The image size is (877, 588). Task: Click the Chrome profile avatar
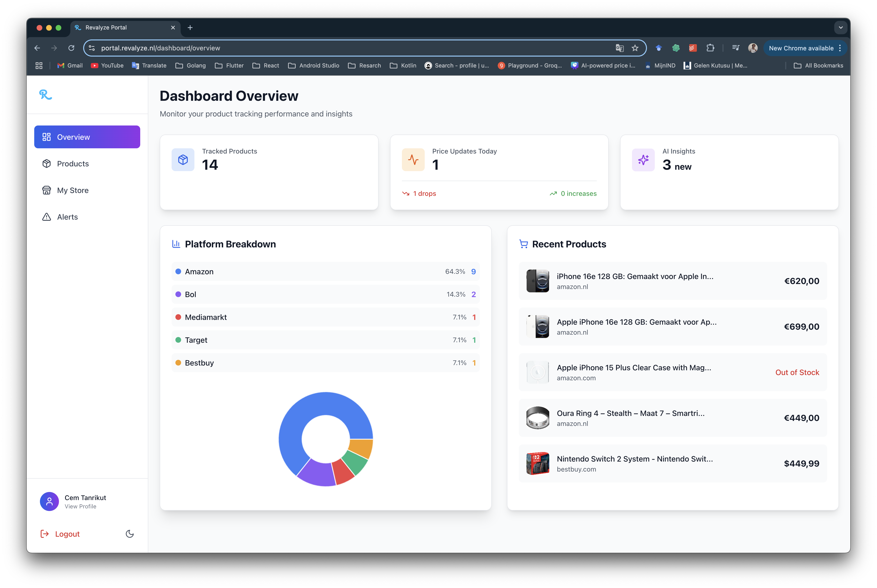[x=753, y=48]
